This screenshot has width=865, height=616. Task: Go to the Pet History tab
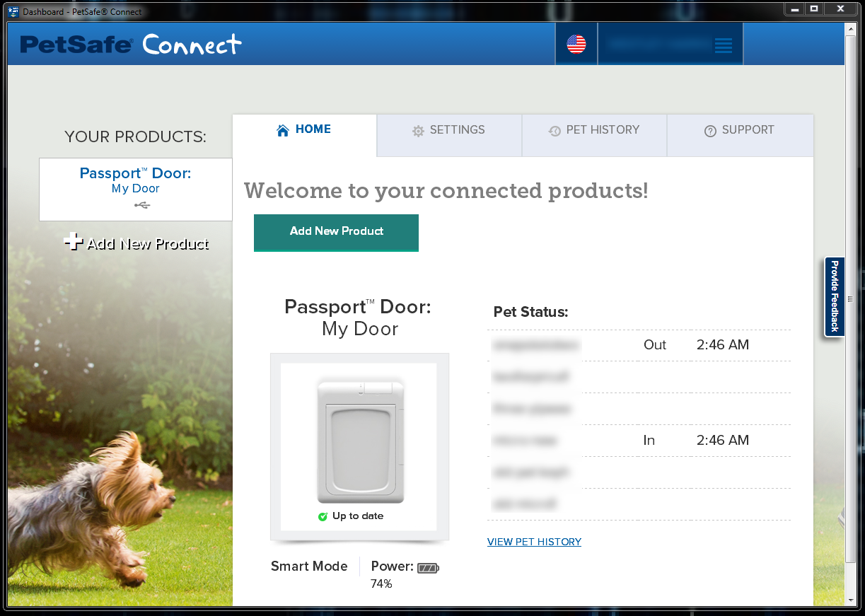(594, 130)
